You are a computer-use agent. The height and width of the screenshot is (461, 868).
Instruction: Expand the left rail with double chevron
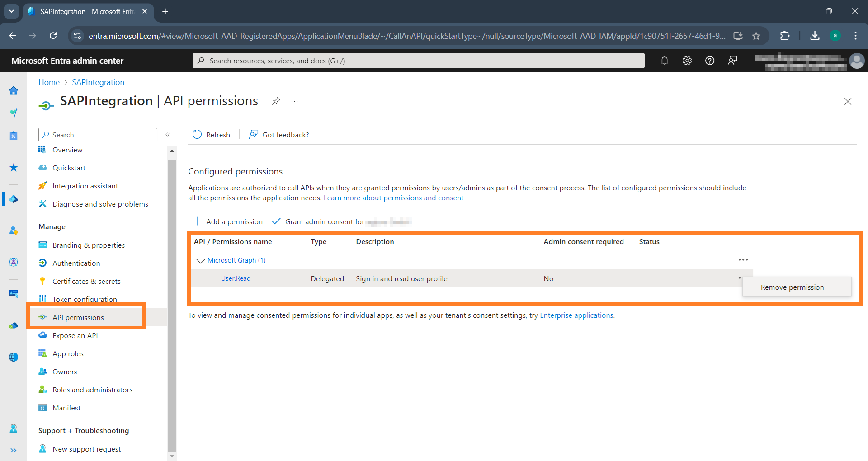coord(14,450)
